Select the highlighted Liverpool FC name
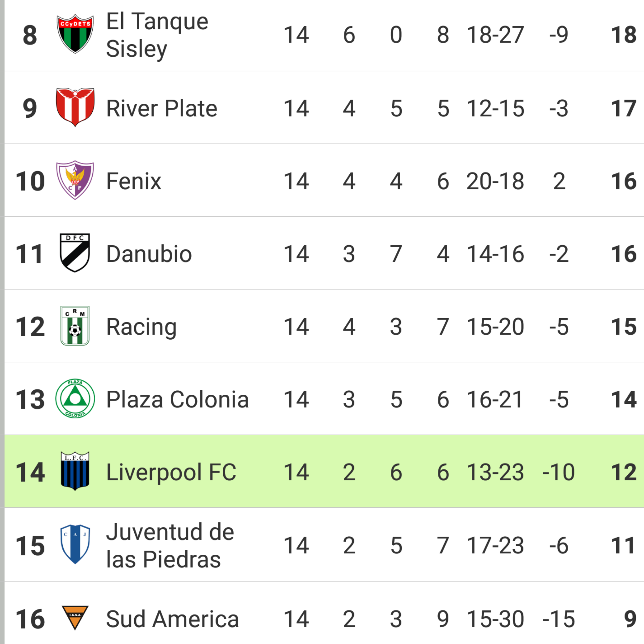The image size is (644, 644). click(171, 472)
